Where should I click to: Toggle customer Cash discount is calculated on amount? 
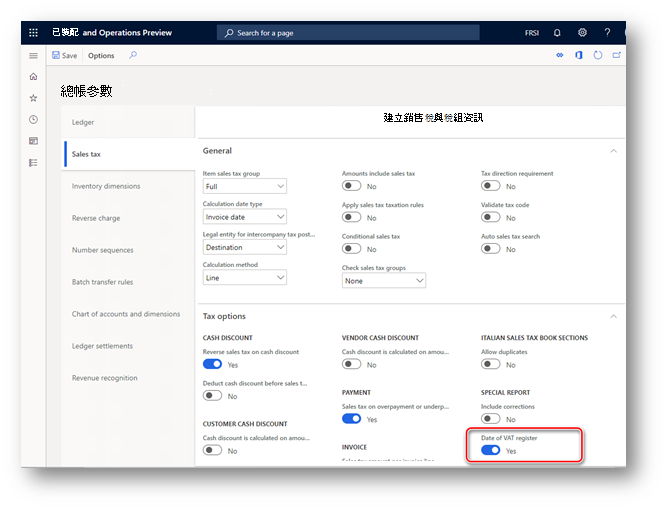pos(212,450)
